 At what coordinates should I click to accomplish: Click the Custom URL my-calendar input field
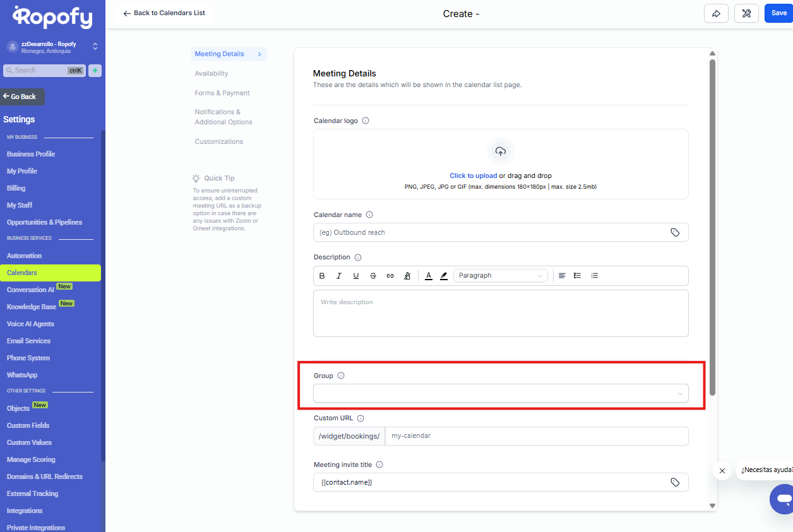(536, 436)
